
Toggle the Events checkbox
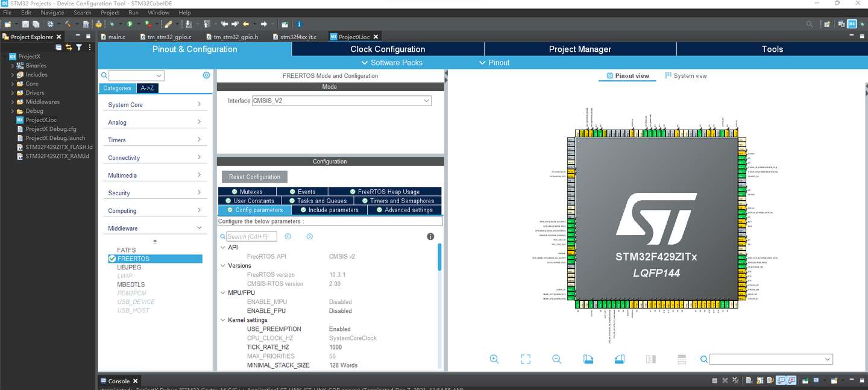pos(292,190)
